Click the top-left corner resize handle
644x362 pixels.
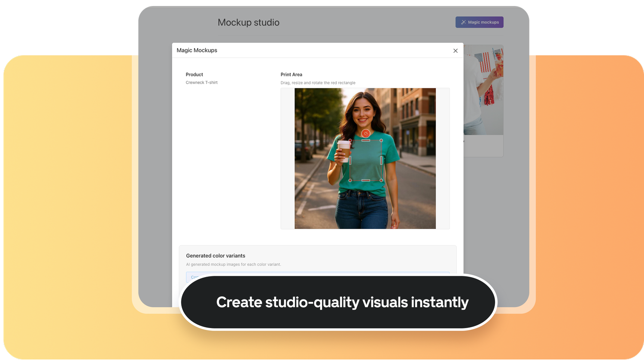350,141
